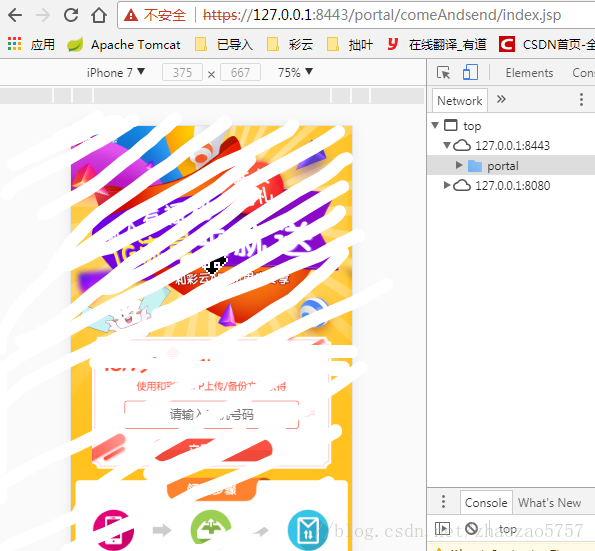595x551 pixels.
Task: Collapse the top frame tree node
Action: tap(435, 125)
